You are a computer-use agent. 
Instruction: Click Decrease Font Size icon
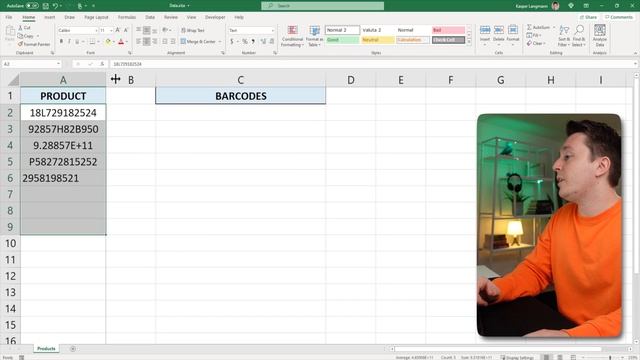(126, 30)
